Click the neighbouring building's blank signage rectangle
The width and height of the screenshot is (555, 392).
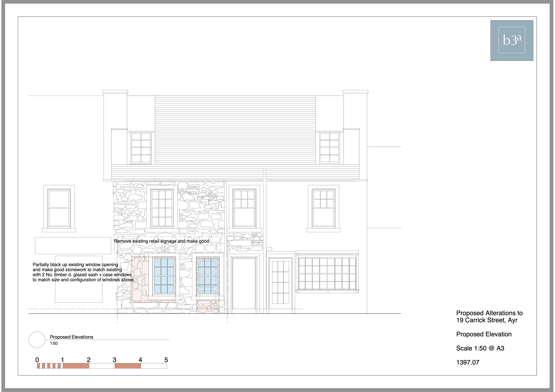point(73,246)
